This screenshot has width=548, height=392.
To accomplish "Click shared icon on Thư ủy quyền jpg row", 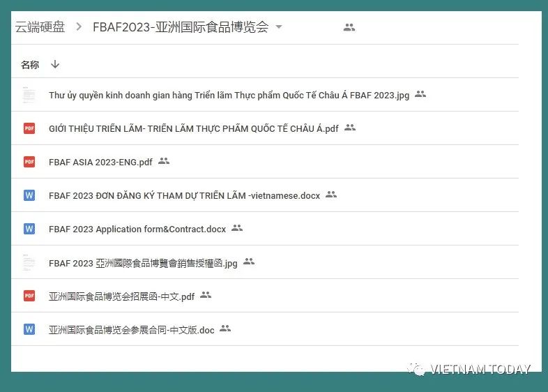I will (420, 94).
